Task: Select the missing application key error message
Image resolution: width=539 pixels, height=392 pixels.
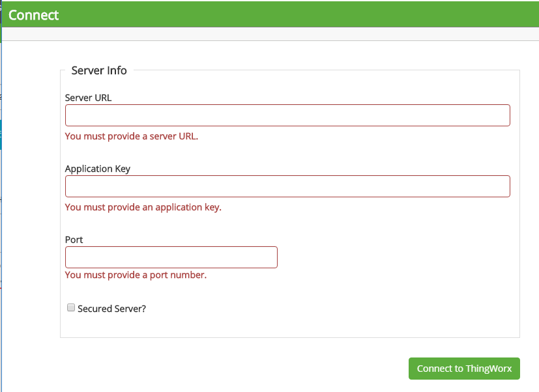Action: (x=143, y=207)
